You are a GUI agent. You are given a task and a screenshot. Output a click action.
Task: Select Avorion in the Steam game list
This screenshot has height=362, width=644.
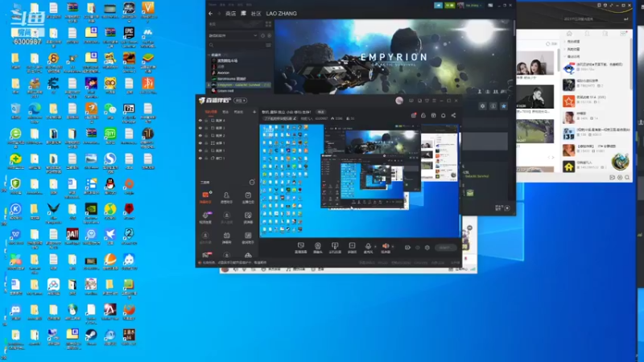tap(224, 72)
